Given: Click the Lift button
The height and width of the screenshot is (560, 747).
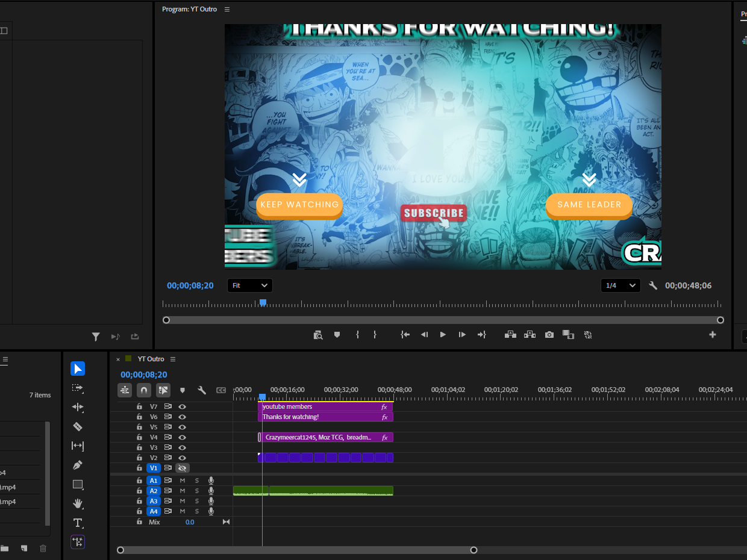Looking at the screenshot, I should coord(510,335).
